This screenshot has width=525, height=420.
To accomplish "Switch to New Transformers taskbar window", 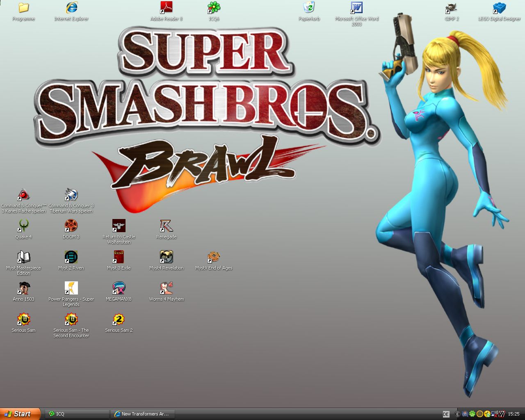I will pyautogui.click(x=142, y=414).
